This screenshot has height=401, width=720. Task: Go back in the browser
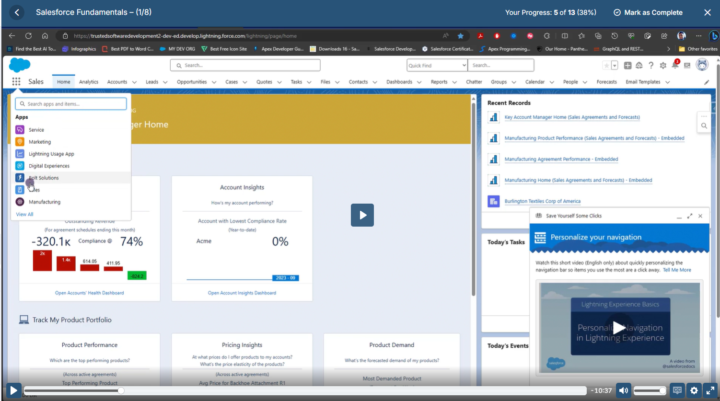coord(12,36)
